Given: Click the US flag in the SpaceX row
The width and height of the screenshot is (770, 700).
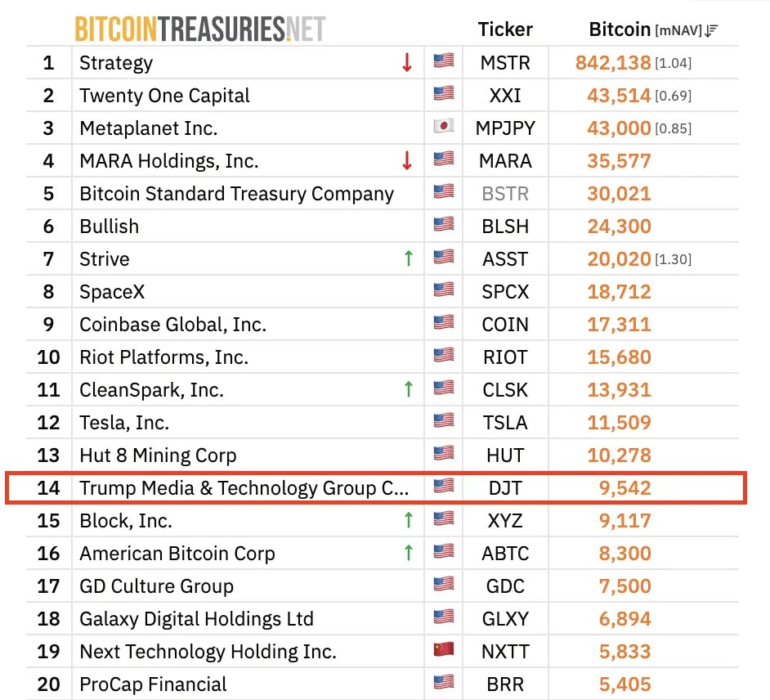Looking at the screenshot, I should 443,289.
